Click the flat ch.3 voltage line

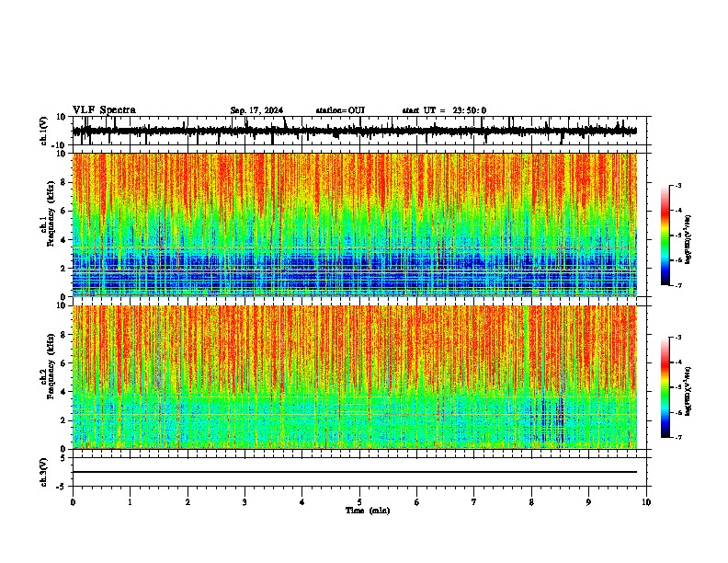354,472
